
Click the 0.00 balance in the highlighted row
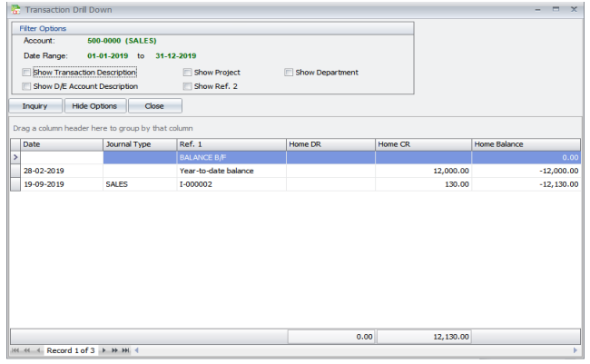[x=526, y=157]
